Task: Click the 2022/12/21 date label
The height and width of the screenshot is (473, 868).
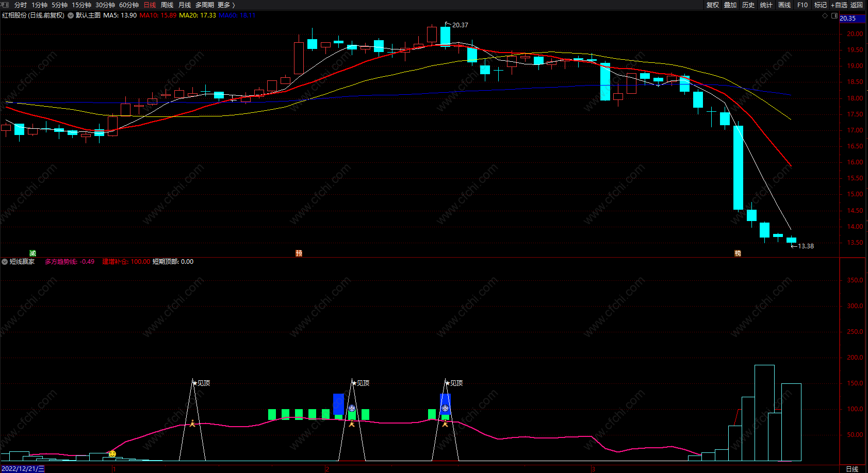Action: point(23,469)
